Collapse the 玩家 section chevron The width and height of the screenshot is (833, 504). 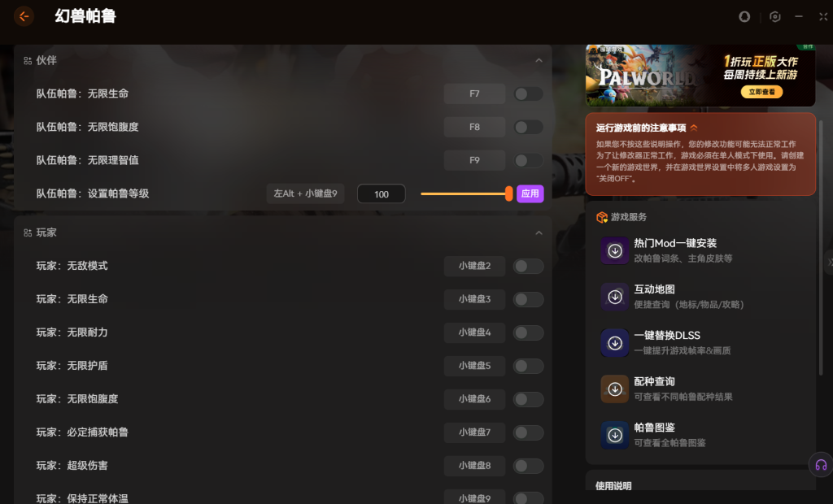[539, 233]
